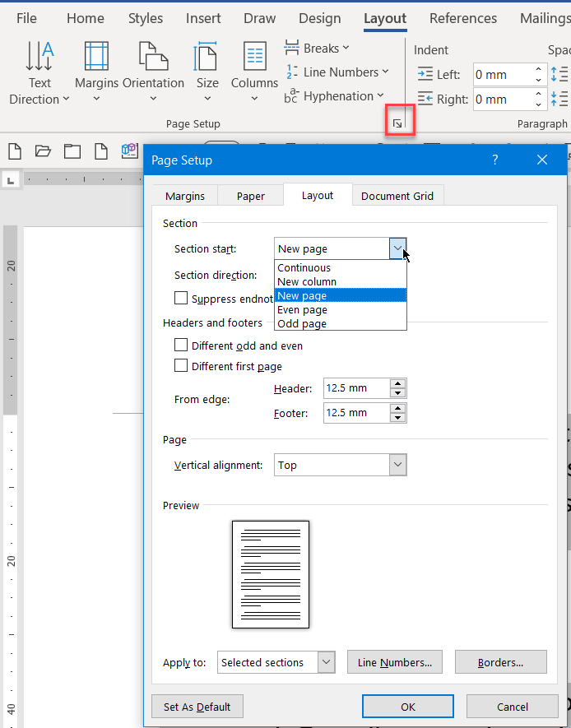Click the Cancel button
This screenshot has height=728, width=571.
(512, 707)
